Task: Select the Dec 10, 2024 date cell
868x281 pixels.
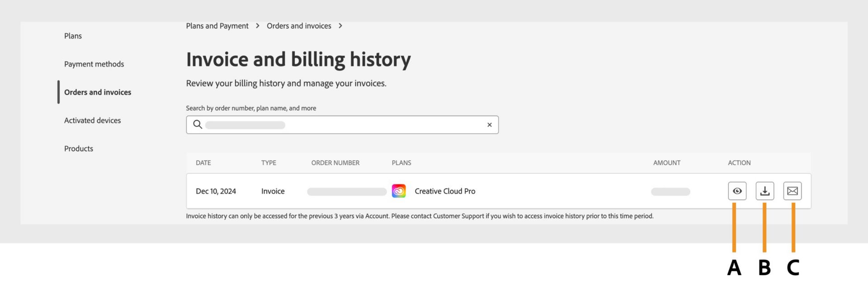Action: point(216,191)
